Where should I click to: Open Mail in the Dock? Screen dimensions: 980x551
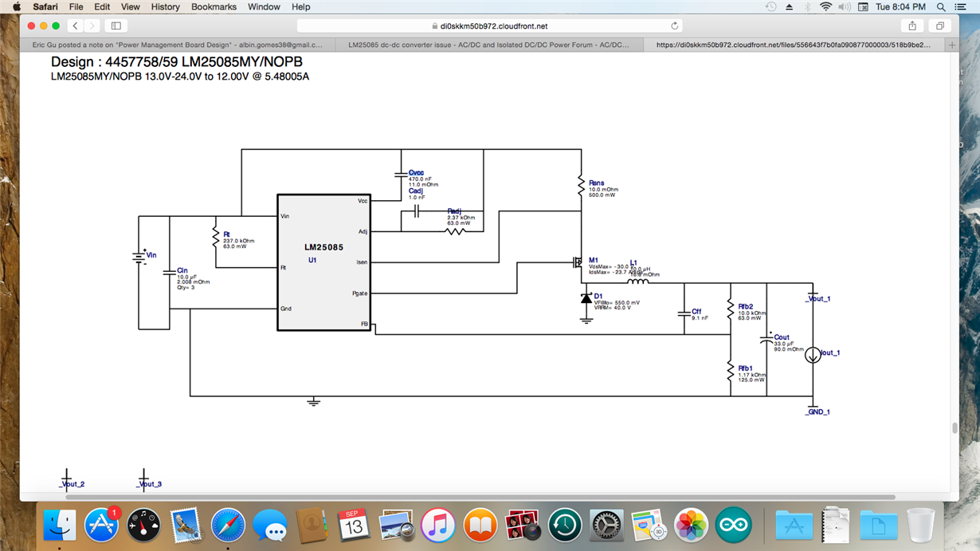point(186,525)
